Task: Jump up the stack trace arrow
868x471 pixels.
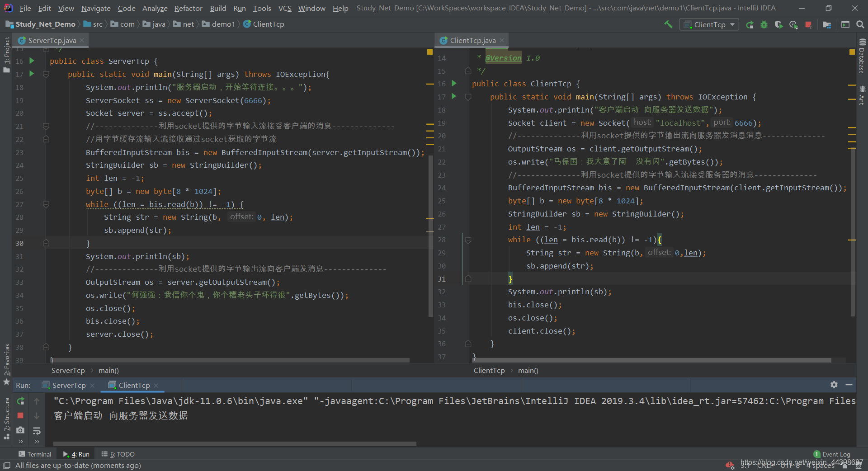Action: click(37, 401)
